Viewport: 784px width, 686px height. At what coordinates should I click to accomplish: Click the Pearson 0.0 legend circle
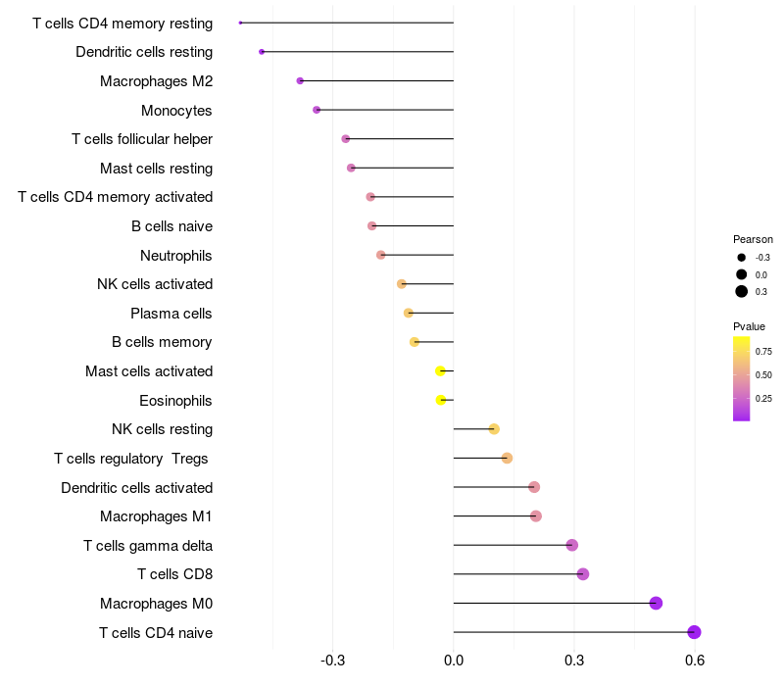(x=742, y=274)
